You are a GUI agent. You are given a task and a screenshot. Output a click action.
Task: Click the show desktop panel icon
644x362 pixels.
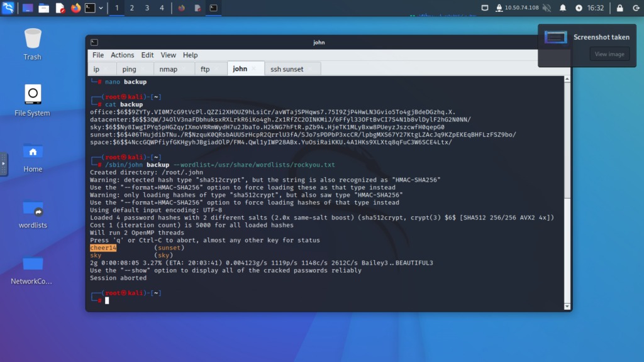coord(28,8)
